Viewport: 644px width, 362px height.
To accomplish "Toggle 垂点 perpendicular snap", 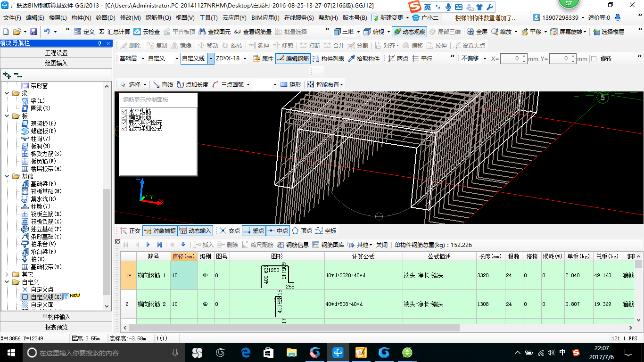I will pos(254,230).
